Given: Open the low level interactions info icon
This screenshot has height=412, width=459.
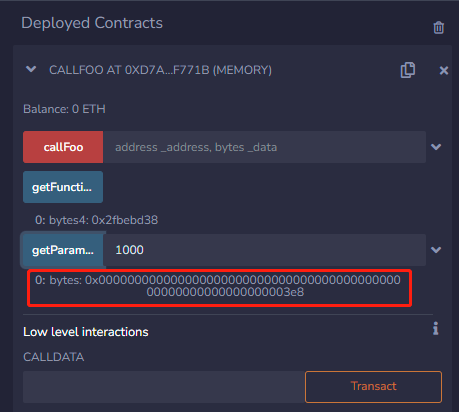Looking at the screenshot, I should [436, 328].
